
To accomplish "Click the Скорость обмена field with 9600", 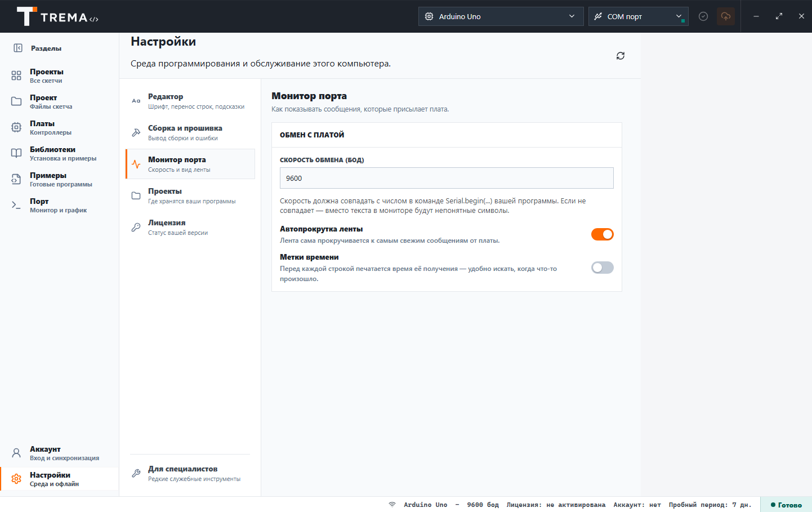I will click(x=447, y=178).
